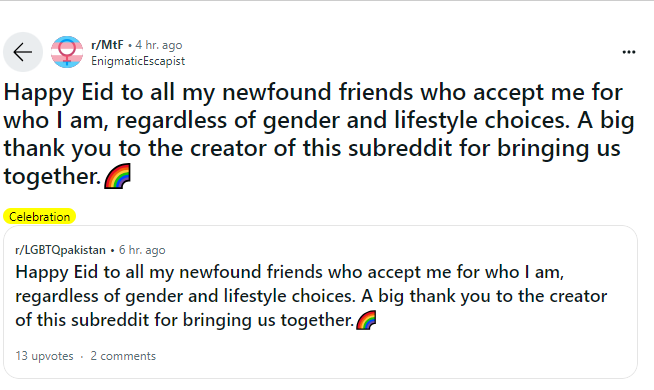The width and height of the screenshot is (654, 390).
Task: Click the large main post title heading
Action: pos(319,134)
